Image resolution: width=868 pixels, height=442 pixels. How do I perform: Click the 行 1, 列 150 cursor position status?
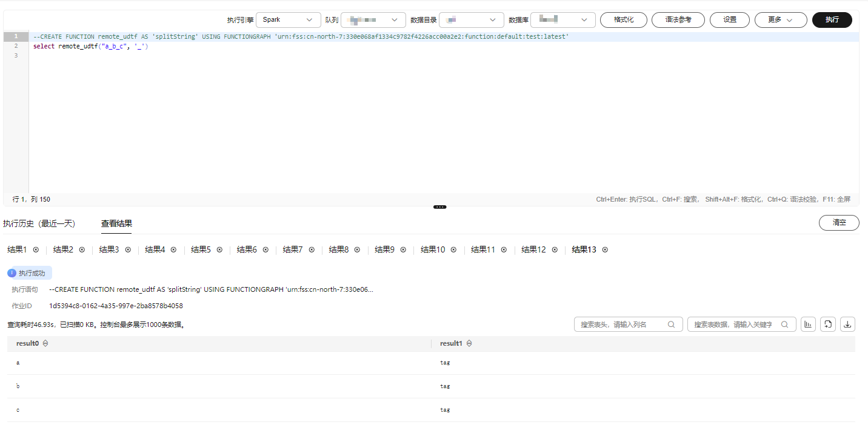[x=32, y=199]
